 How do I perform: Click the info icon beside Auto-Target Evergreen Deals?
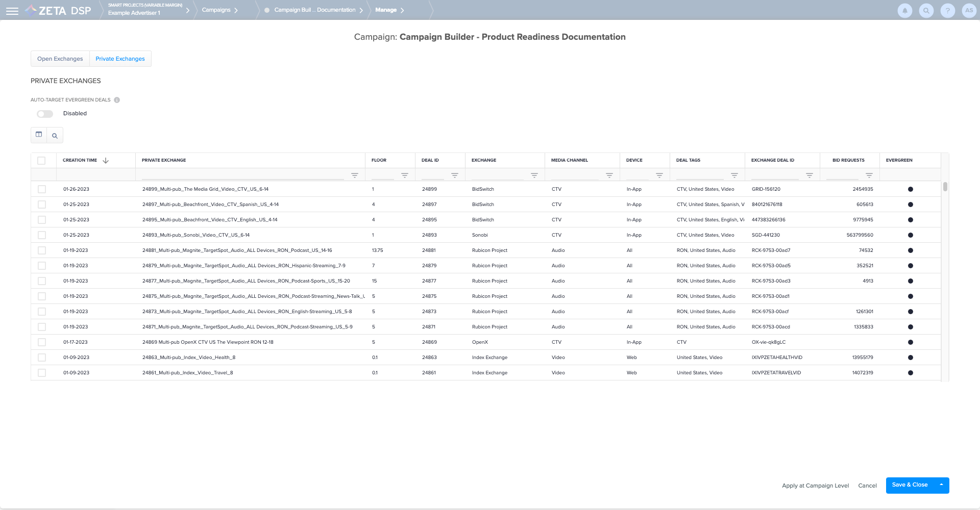click(x=117, y=100)
